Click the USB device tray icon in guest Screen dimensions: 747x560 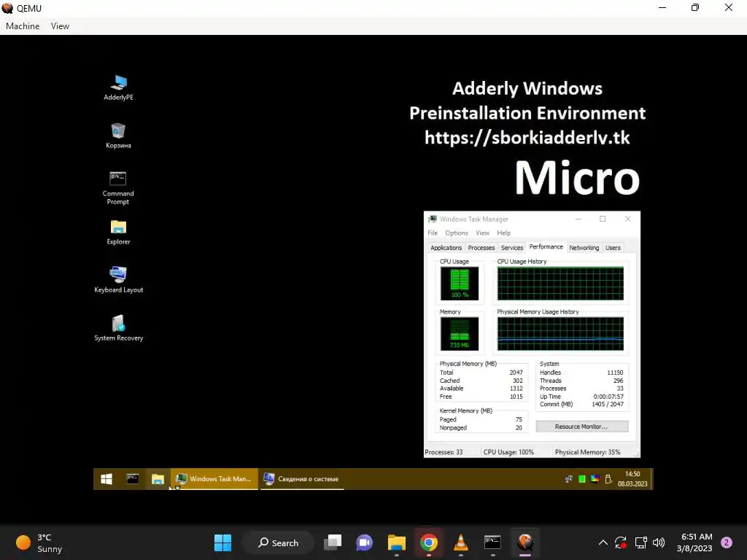tap(608, 479)
